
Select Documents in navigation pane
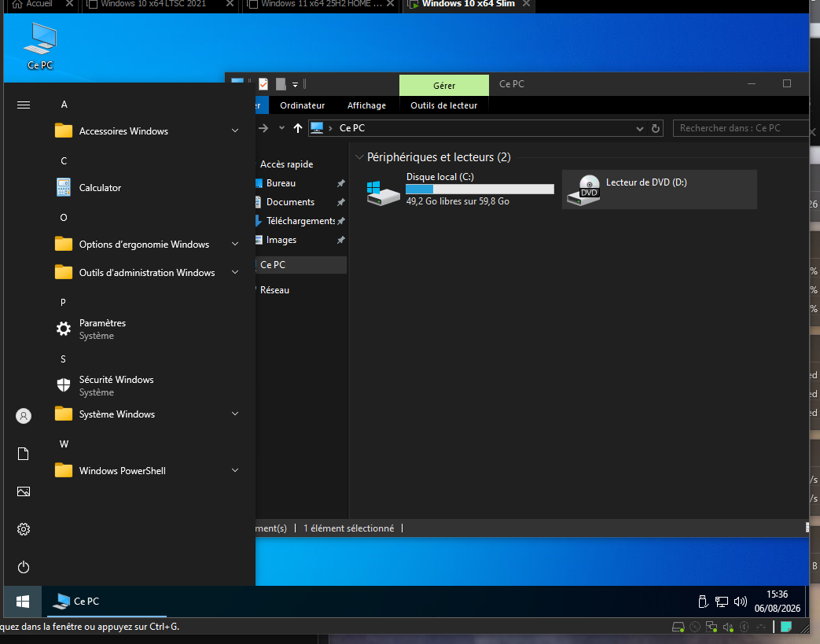point(290,202)
